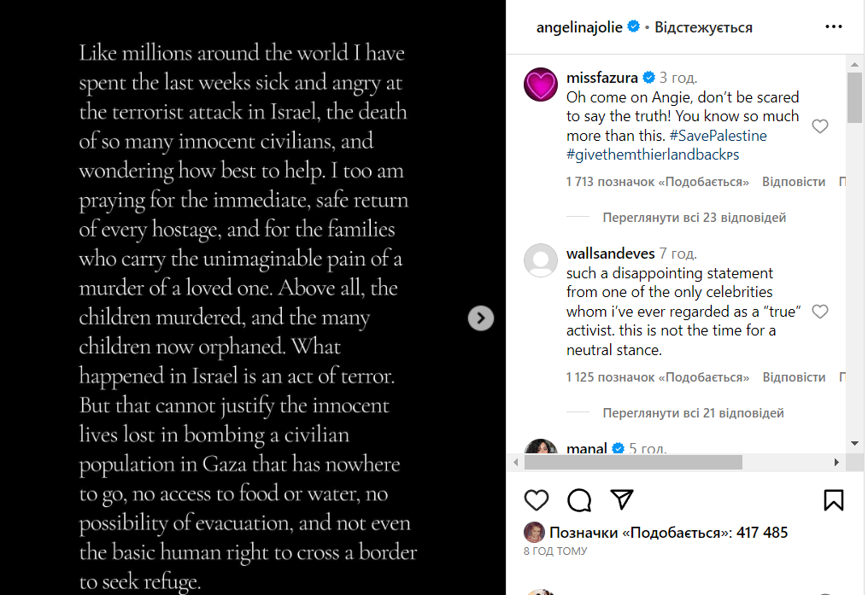This screenshot has height=595, width=868.
Task: Expand all 23 replies to missfazura
Action: [694, 218]
